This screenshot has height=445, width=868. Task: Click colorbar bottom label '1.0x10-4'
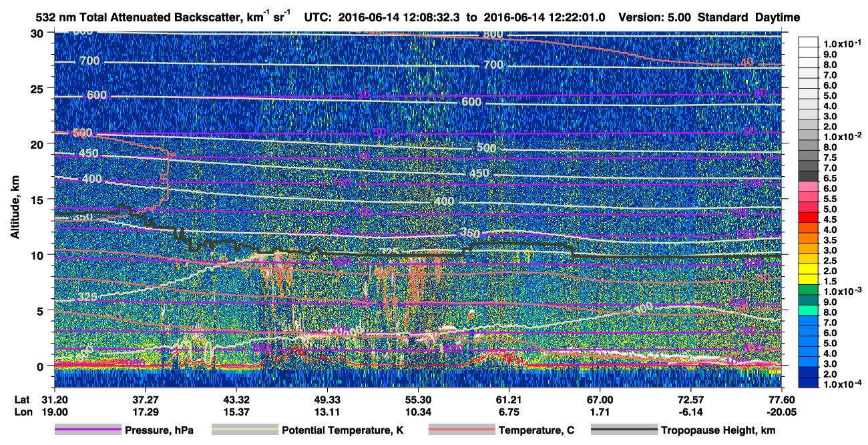[842, 384]
